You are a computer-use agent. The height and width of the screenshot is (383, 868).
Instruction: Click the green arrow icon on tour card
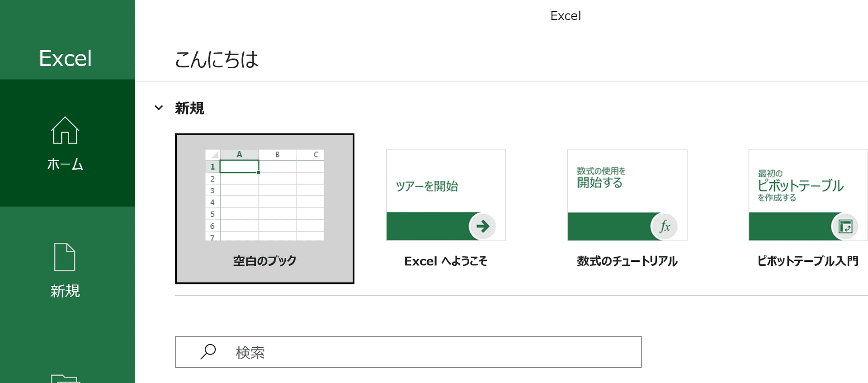pos(482,226)
